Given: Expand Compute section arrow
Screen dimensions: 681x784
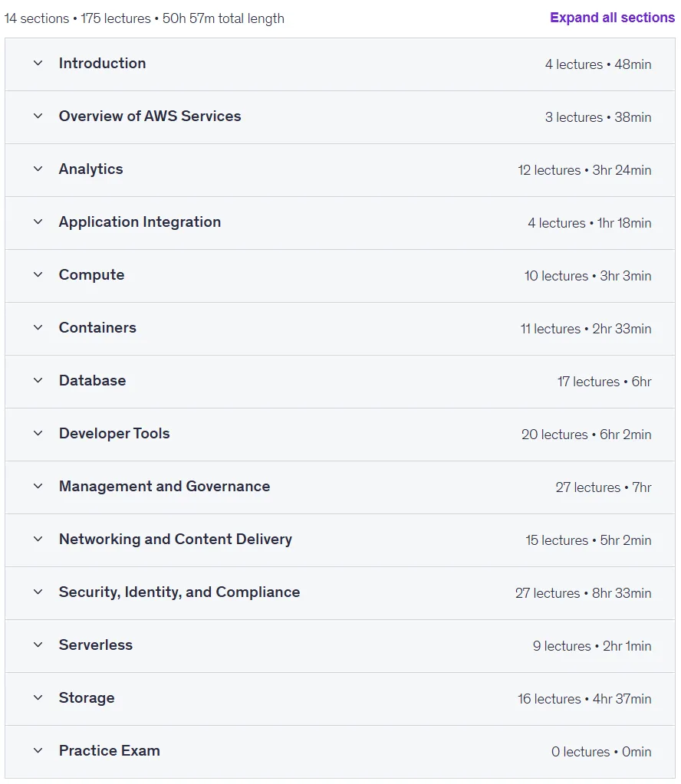Looking at the screenshot, I should tap(38, 275).
